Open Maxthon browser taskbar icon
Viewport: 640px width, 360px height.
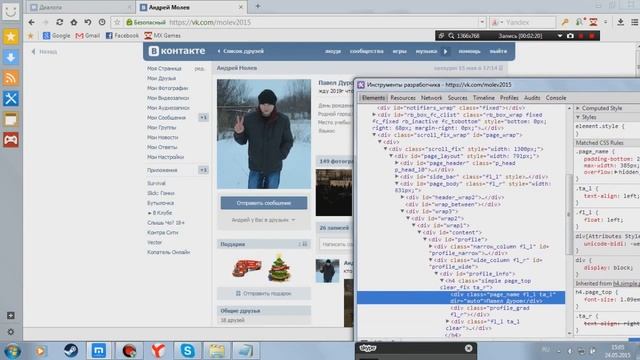(98, 351)
